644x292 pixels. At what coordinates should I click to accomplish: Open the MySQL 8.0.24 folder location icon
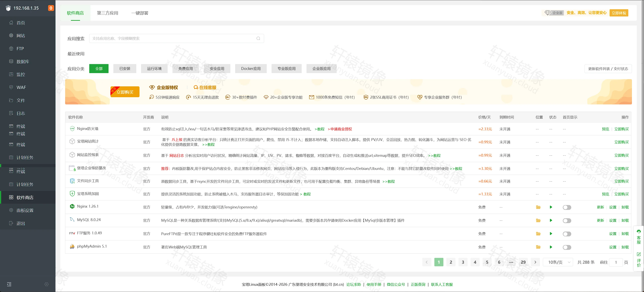(538, 220)
